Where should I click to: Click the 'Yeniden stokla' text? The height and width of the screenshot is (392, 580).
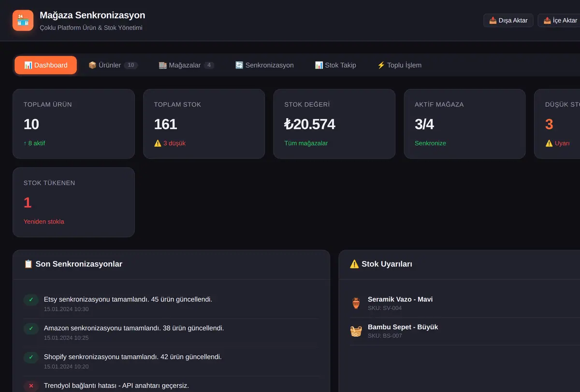point(44,221)
